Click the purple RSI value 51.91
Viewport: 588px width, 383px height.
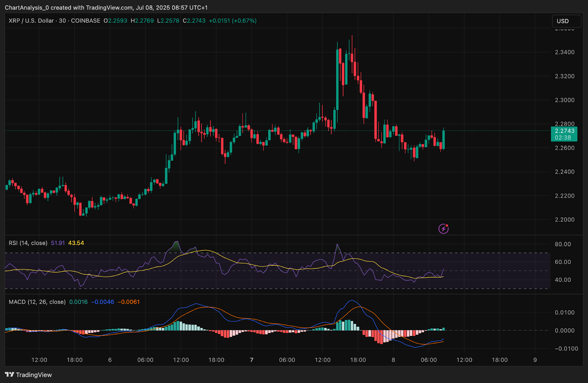click(58, 243)
